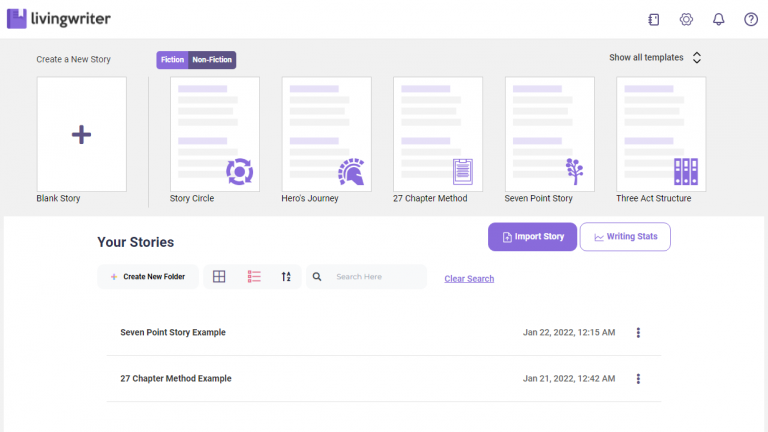The height and width of the screenshot is (432, 768).
Task: Focus the Search Here field
Action: (x=375, y=277)
